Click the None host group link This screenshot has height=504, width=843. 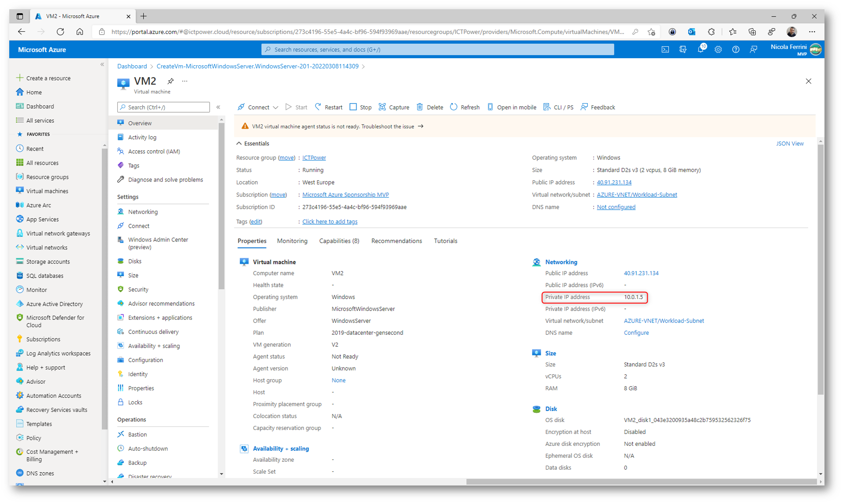click(338, 380)
